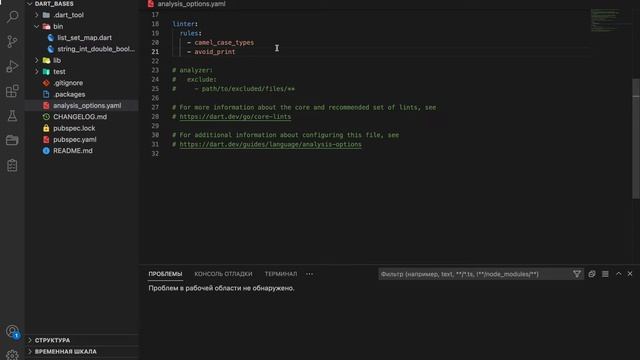Viewport: 640px width, 360px height.
Task: Switch to the ТЕРМИНАЛ tab
Action: coord(281,274)
